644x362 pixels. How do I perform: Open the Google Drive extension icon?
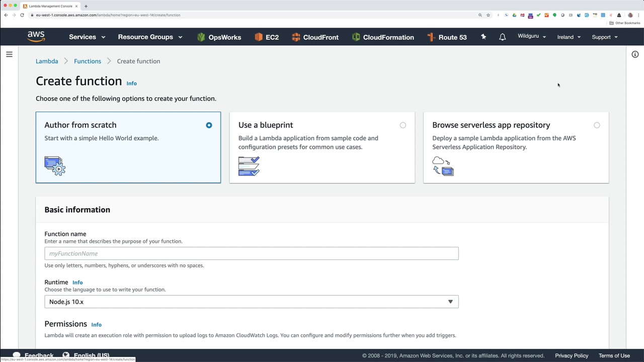pyautogui.click(x=514, y=15)
